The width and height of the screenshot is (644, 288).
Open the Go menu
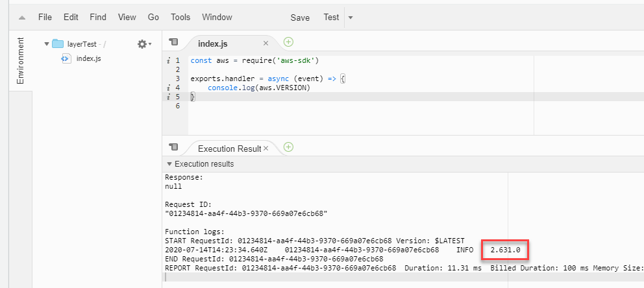pos(153,18)
